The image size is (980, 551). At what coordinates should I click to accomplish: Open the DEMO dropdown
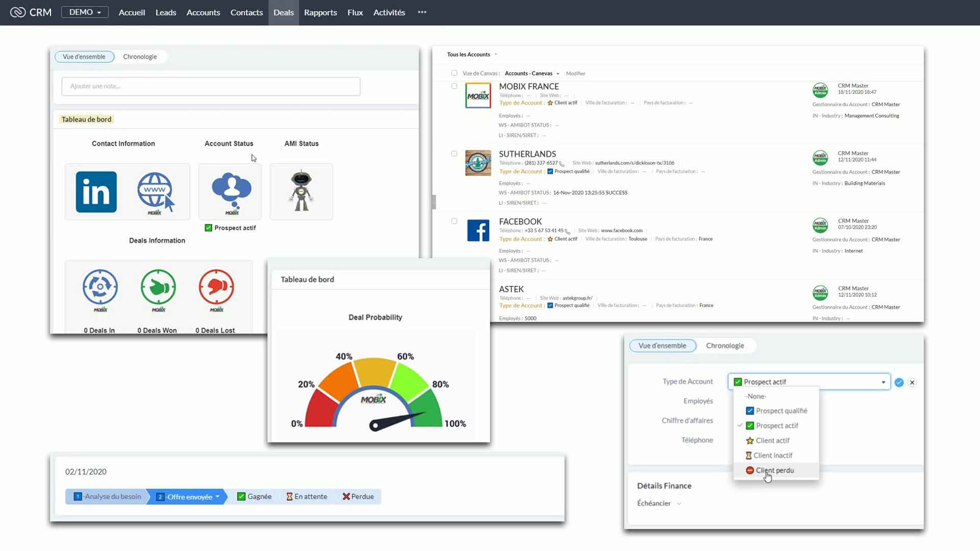[x=85, y=12]
